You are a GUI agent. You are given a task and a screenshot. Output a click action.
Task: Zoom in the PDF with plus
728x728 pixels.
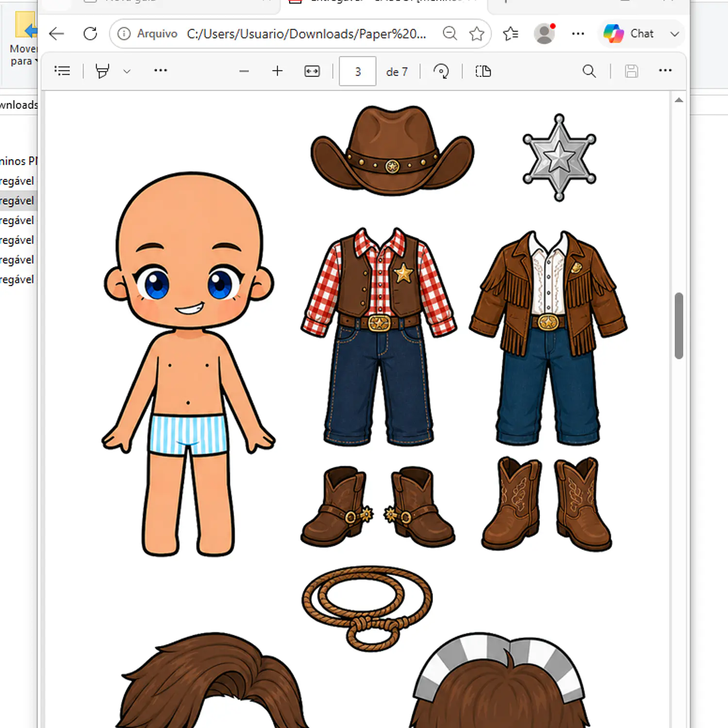(277, 71)
